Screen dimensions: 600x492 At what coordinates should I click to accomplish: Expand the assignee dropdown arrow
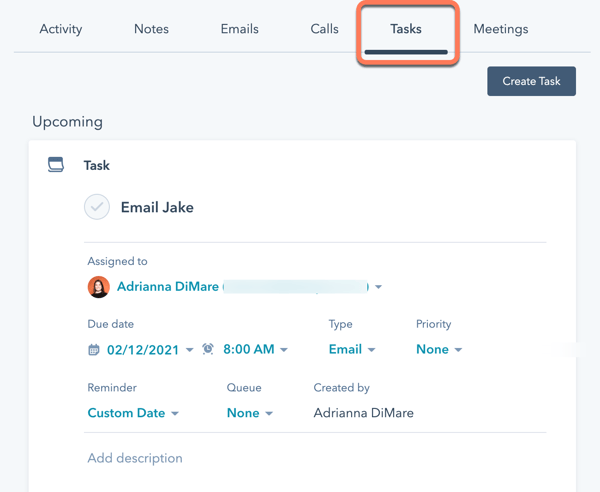(x=378, y=287)
